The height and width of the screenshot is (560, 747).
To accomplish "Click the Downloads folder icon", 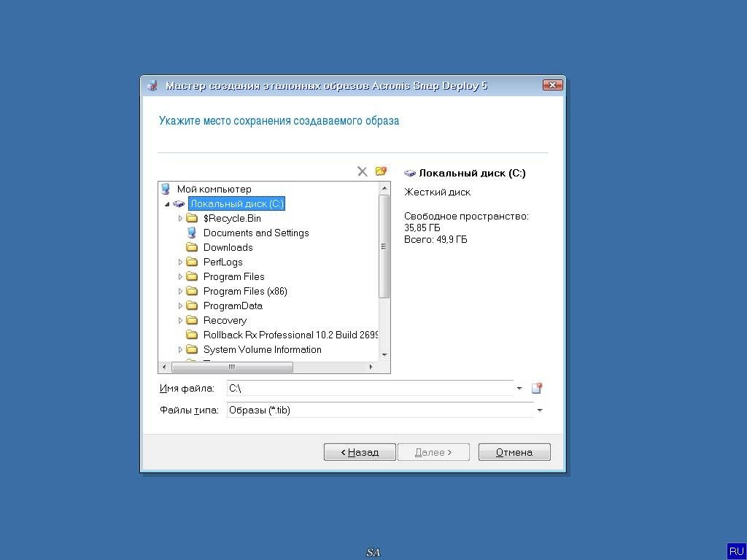I will 192,247.
